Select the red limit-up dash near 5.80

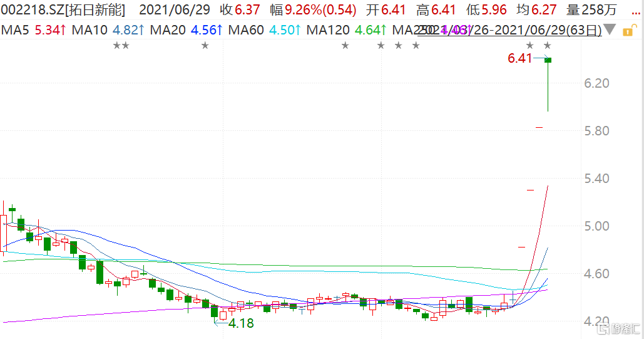click(539, 128)
